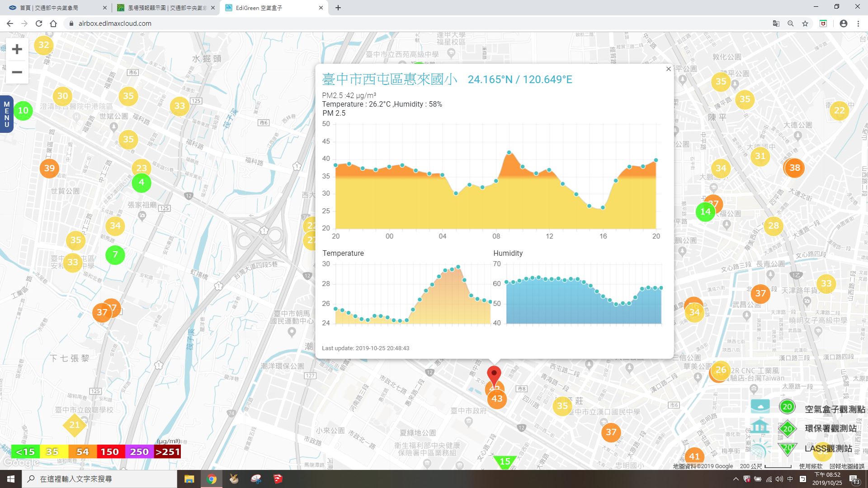Close the EdiGreen 空氣盒子 tab
Image resolution: width=868 pixels, height=488 pixels.
point(321,8)
